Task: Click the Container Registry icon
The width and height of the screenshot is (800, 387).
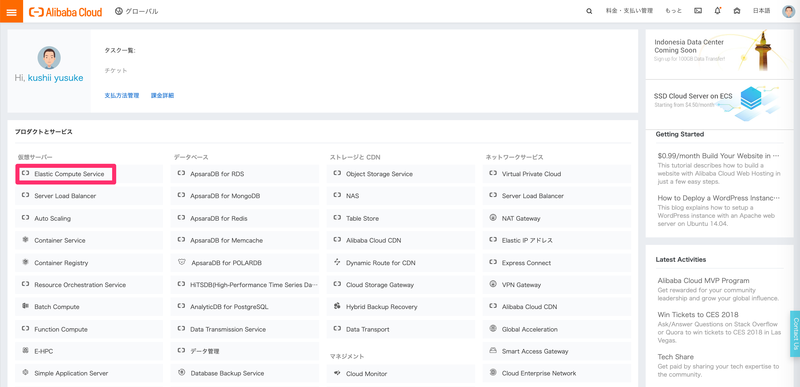Action: (25, 263)
